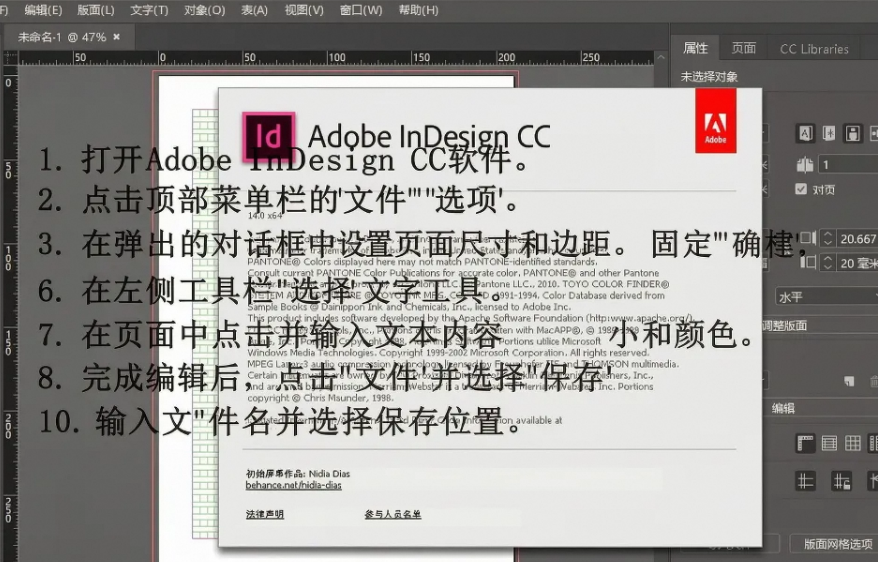Open the 水平 direction dropdown
Viewport: 878px width, 562px height.
coord(826,297)
